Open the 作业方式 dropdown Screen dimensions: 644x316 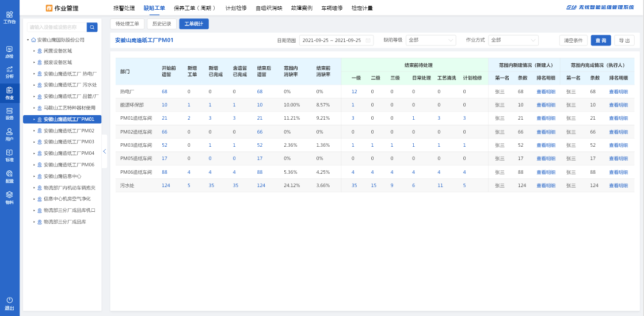pyautogui.click(x=513, y=40)
